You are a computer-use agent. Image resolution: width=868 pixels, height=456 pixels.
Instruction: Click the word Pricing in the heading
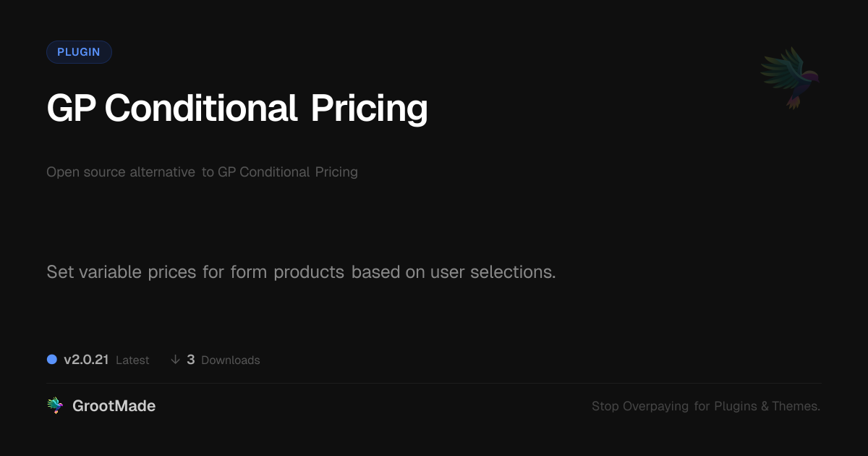369,109
